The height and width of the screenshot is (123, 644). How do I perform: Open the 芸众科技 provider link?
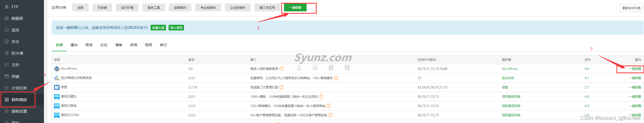(x=508, y=78)
